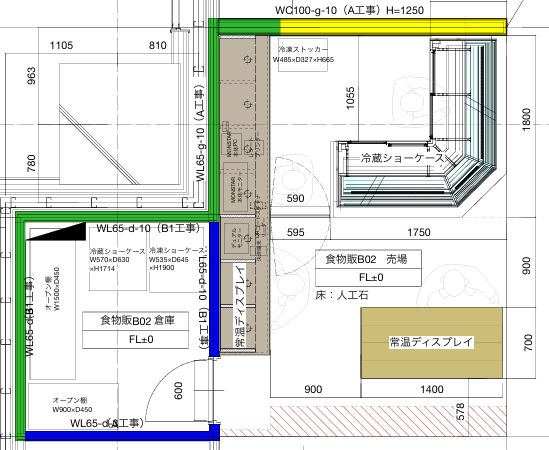Select the 床：人工石 floor note

tap(342, 295)
